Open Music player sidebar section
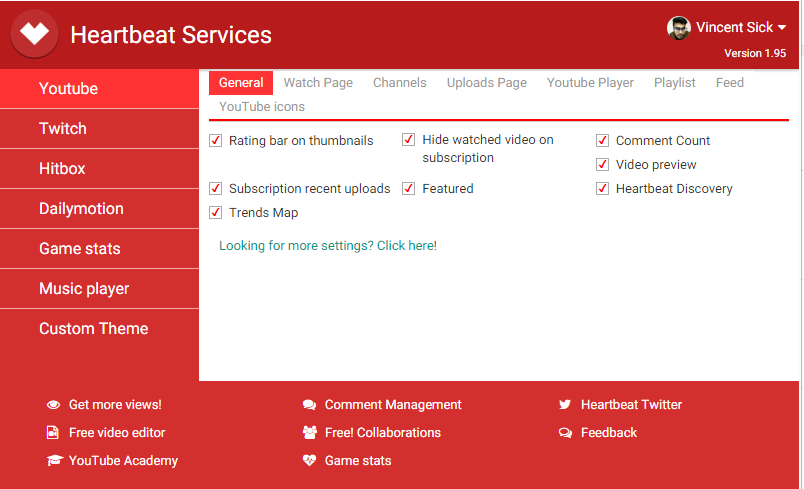Viewport: 804px width, 489px height. coord(99,289)
